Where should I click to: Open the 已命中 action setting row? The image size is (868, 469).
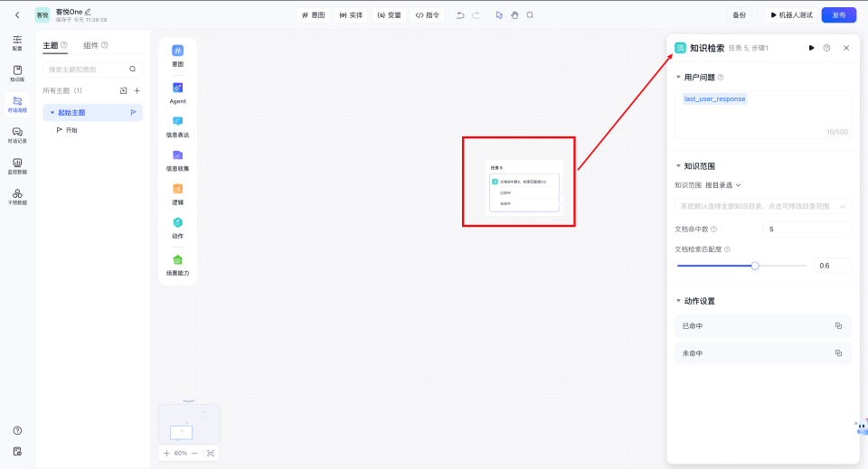(x=763, y=325)
